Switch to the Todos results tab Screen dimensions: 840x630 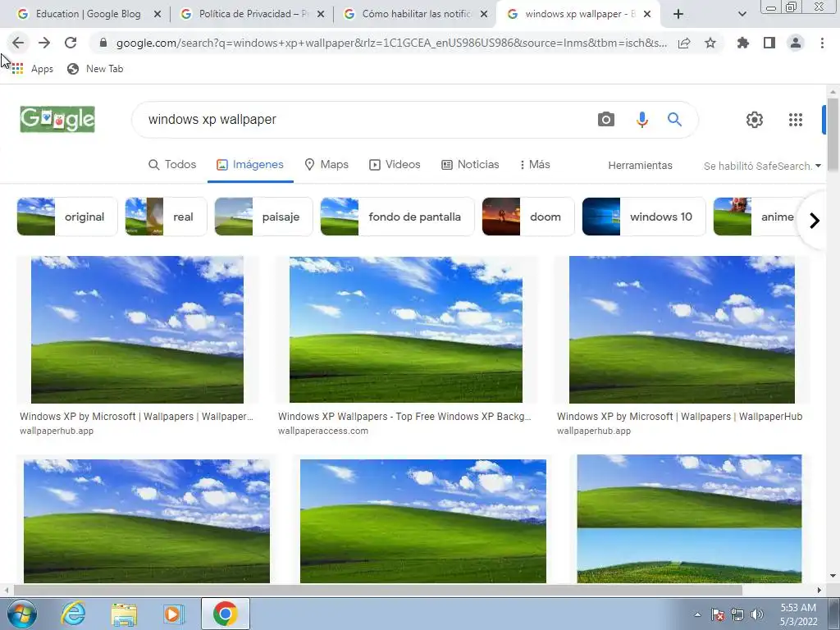[172, 164]
